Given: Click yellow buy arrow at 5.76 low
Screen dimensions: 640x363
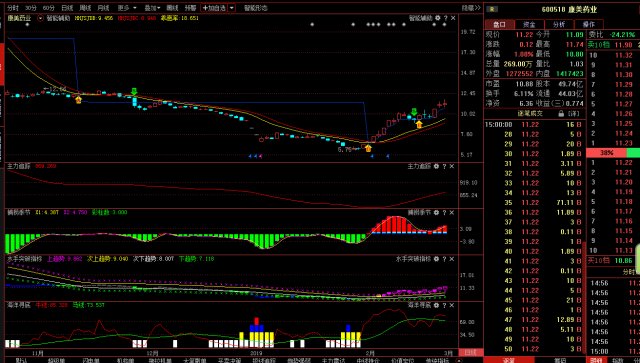Looking at the screenshot, I should pos(368,148).
